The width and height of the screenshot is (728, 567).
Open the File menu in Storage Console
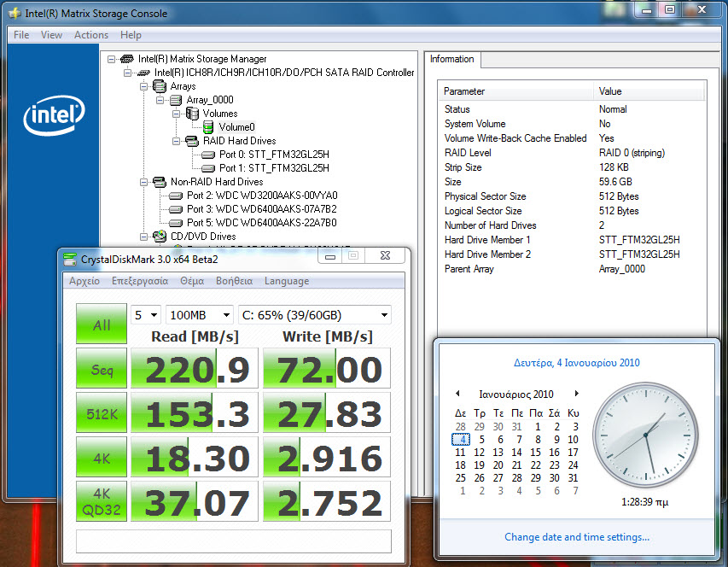point(21,35)
